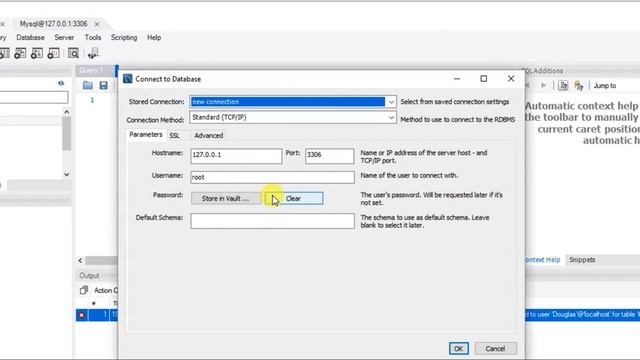Switch to the Snippets tab
Image resolution: width=640 pixels, height=360 pixels.
point(582,260)
